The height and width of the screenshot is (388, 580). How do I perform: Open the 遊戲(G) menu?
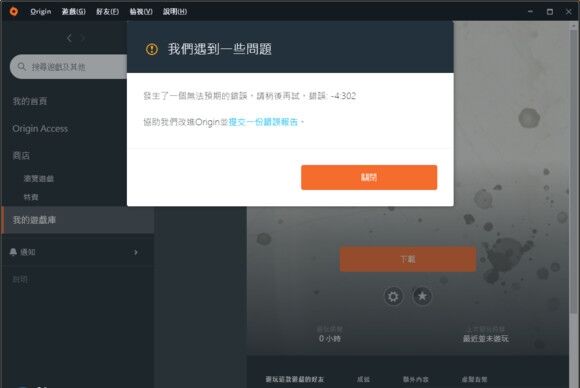point(74,12)
